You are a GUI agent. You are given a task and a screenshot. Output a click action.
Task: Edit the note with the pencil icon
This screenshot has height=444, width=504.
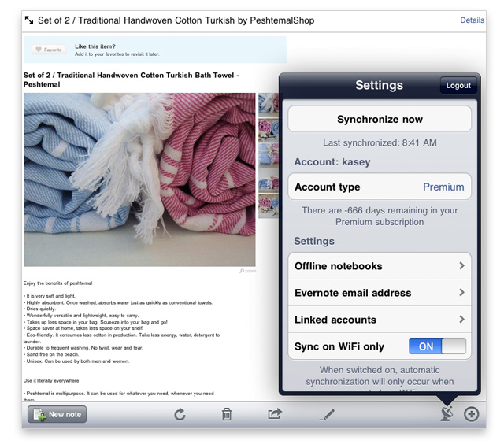click(327, 415)
